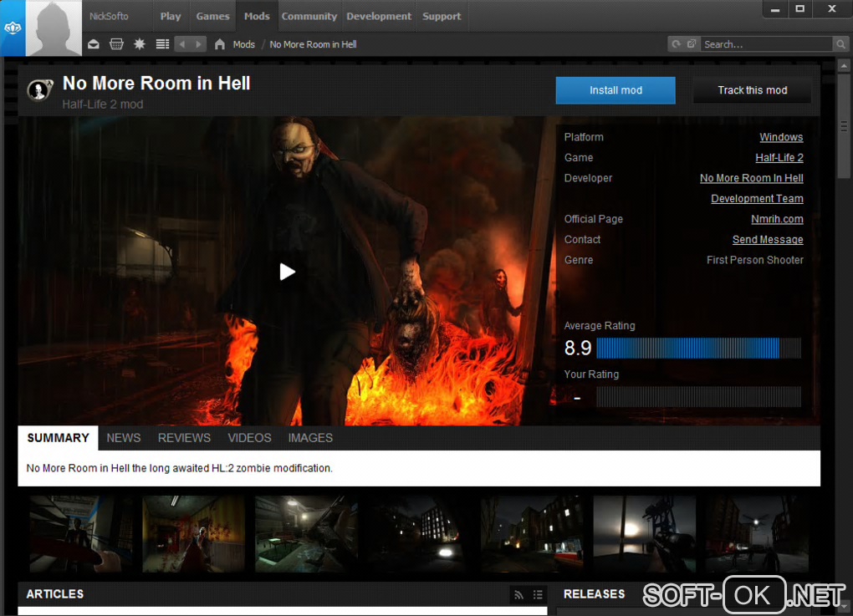Open the Community menu
This screenshot has height=616, width=853.
click(309, 17)
